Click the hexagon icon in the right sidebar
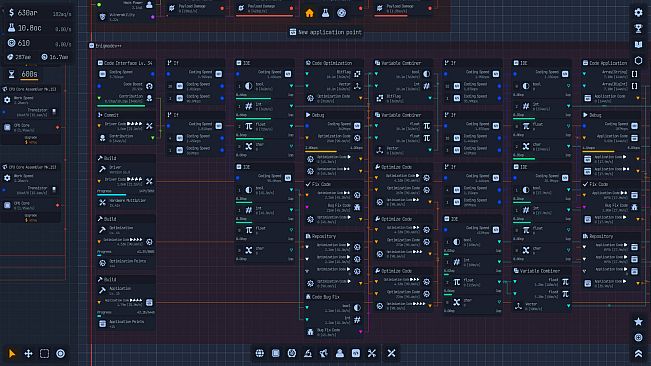This screenshot has width=651, height=366. (639, 61)
